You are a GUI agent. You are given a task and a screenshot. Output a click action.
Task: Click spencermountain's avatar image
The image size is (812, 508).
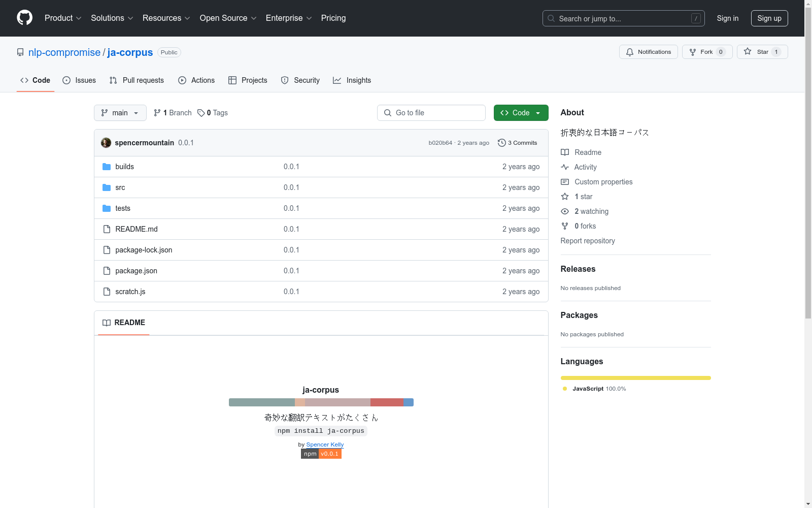point(106,143)
